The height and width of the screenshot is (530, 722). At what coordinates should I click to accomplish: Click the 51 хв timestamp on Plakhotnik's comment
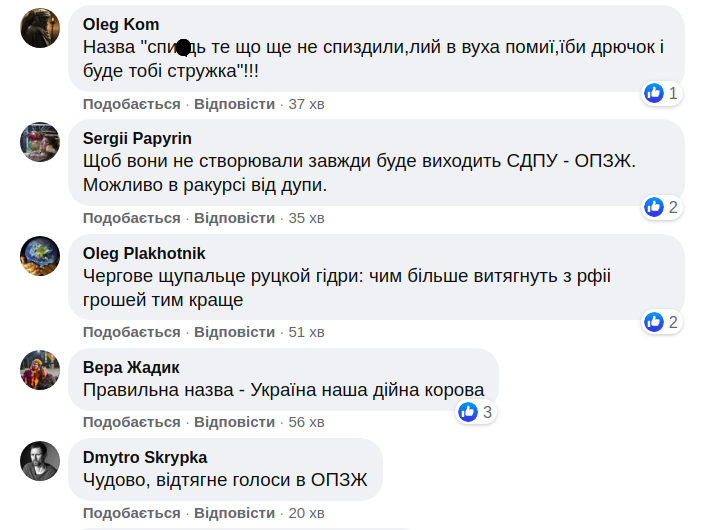tap(306, 332)
